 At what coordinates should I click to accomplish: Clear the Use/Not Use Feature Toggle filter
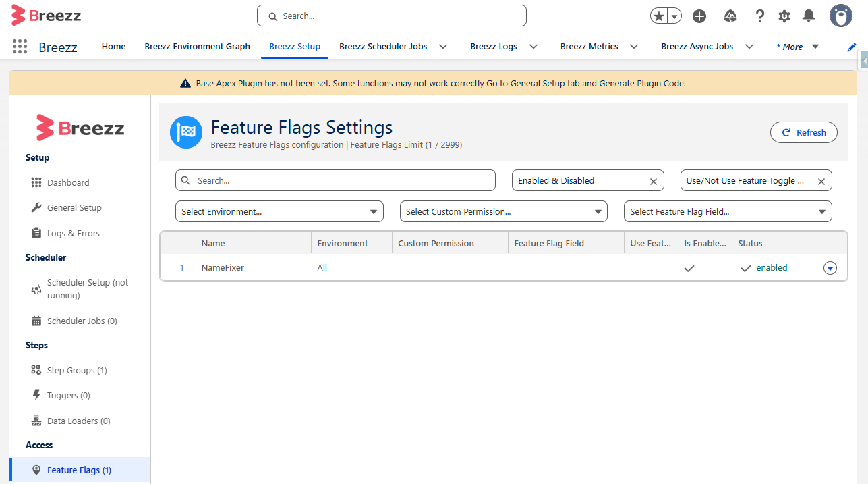(x=821, y=181)
